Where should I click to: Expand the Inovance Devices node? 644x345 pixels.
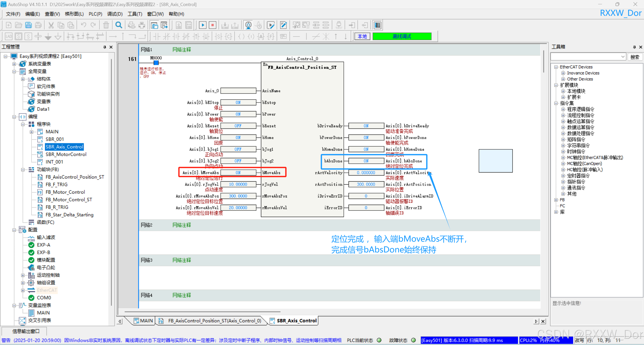click(x=563, y=73)
